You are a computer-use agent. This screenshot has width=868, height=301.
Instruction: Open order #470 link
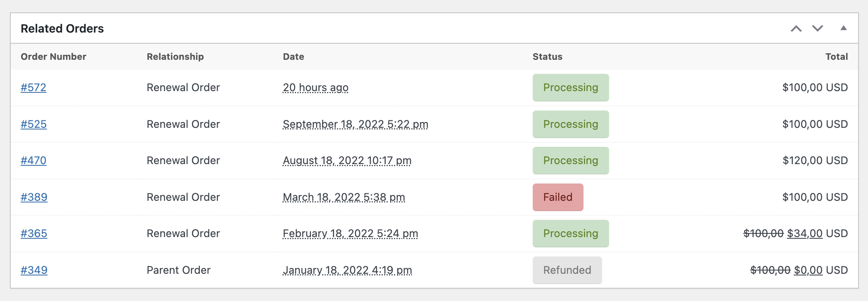tap(33, 160)
